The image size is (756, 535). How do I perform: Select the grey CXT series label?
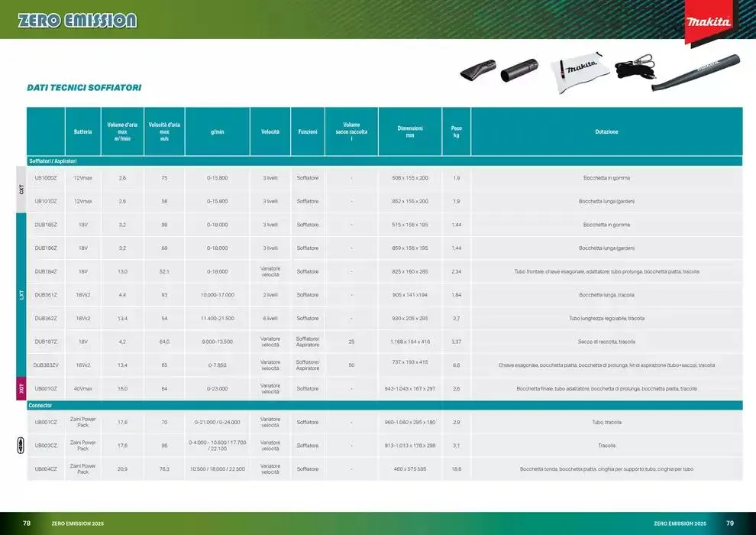(x=21, y=190)
